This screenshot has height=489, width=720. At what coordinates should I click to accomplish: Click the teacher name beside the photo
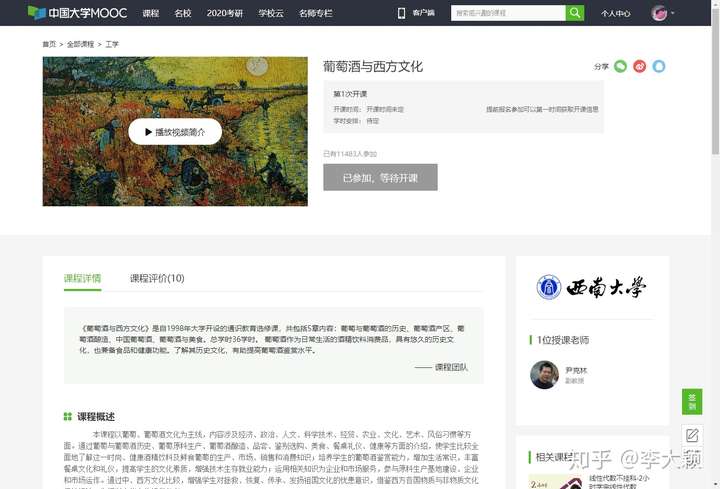click(576, 370)
